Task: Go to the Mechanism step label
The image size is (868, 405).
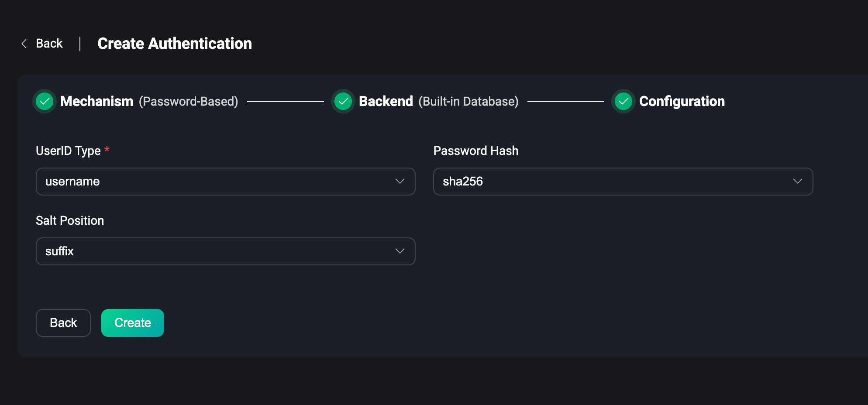Action: [x=96, y=101]
